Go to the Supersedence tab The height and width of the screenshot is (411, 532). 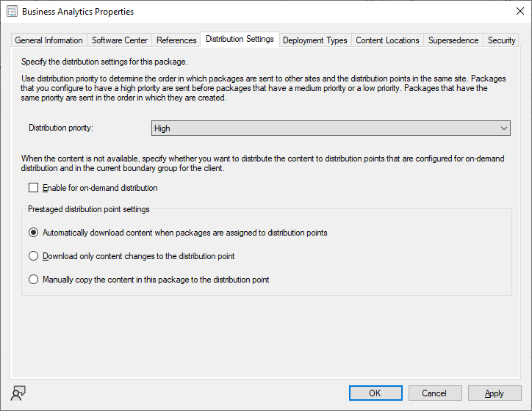(x=453, y=40)
